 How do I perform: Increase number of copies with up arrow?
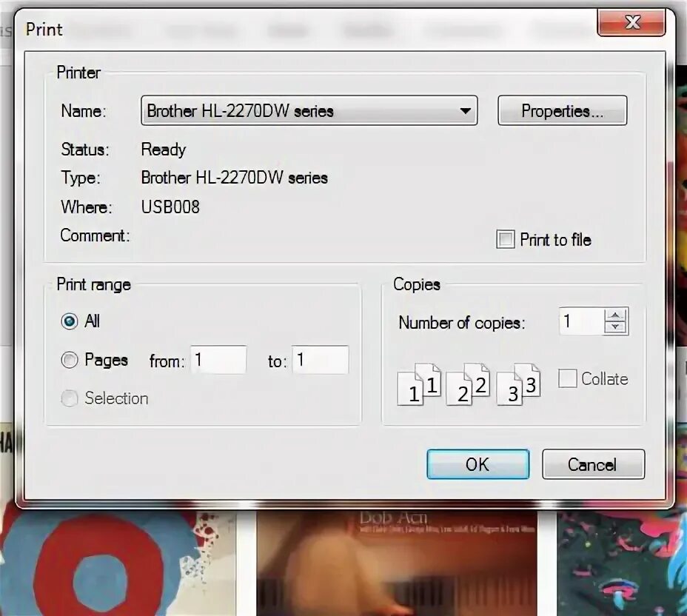coord(616,315)
